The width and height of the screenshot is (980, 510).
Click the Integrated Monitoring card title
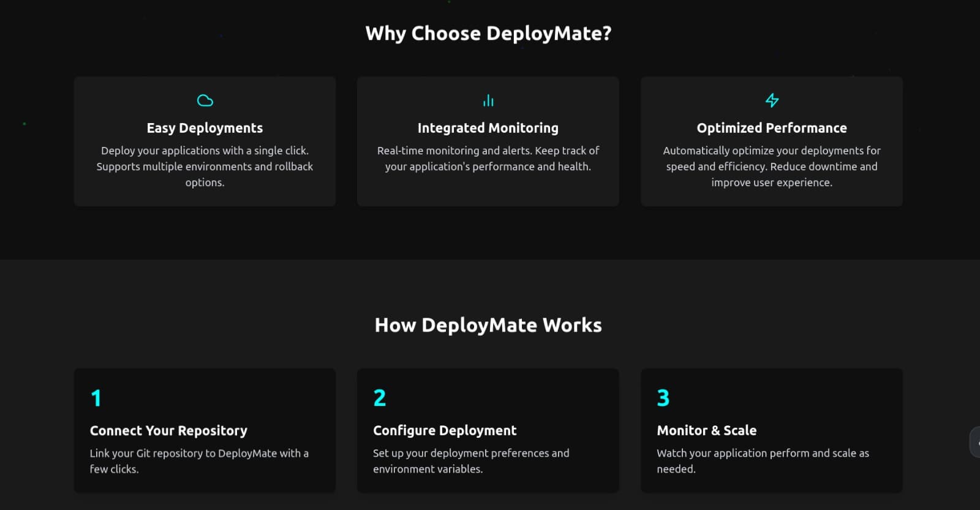[488, 128]
